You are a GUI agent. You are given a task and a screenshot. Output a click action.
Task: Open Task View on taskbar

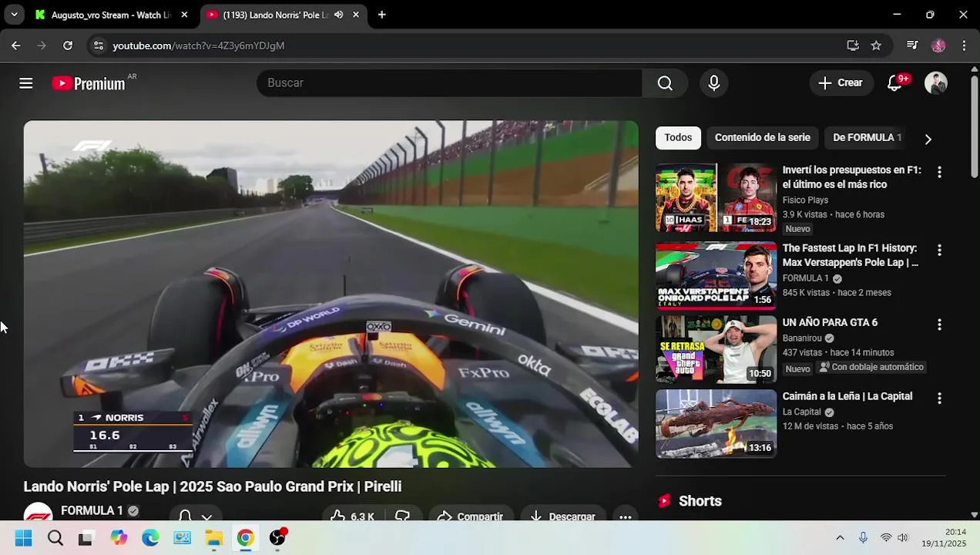(x=86, y=538)
